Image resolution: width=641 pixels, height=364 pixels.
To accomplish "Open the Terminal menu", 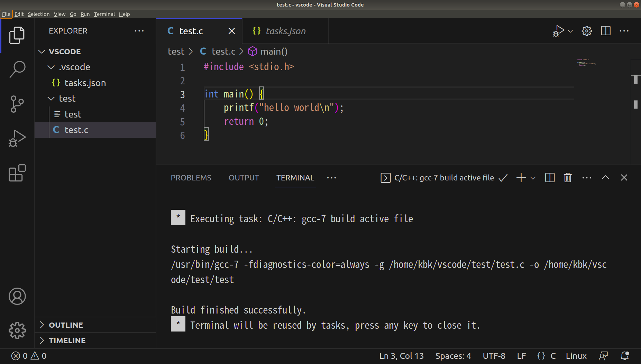I will (104, 14).
